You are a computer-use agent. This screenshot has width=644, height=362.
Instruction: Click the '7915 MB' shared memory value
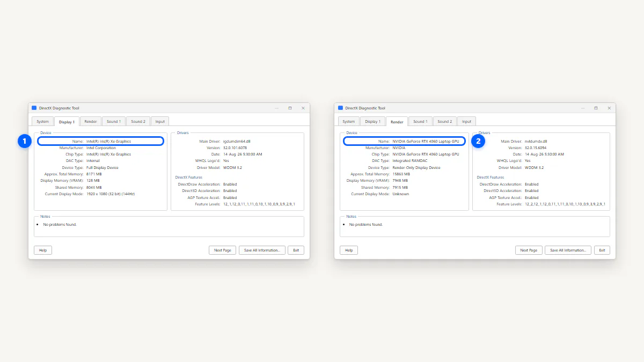(400, 188)
